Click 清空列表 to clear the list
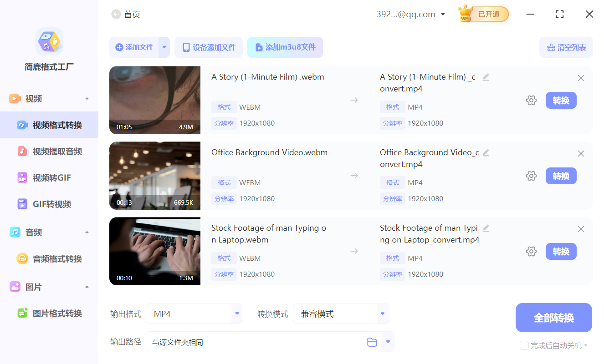The width and height of the screenshot is (604, 364). pos(566,47)
